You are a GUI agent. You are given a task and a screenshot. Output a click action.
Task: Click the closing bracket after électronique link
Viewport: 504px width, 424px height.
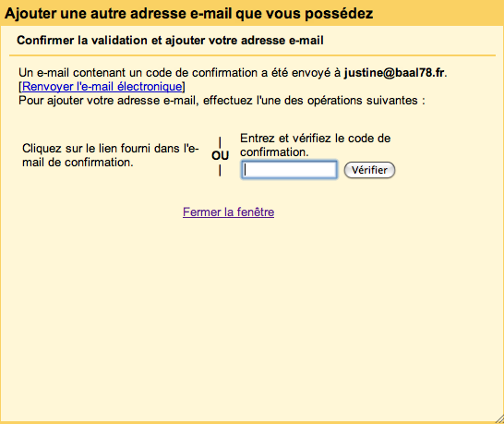point(184,87)
